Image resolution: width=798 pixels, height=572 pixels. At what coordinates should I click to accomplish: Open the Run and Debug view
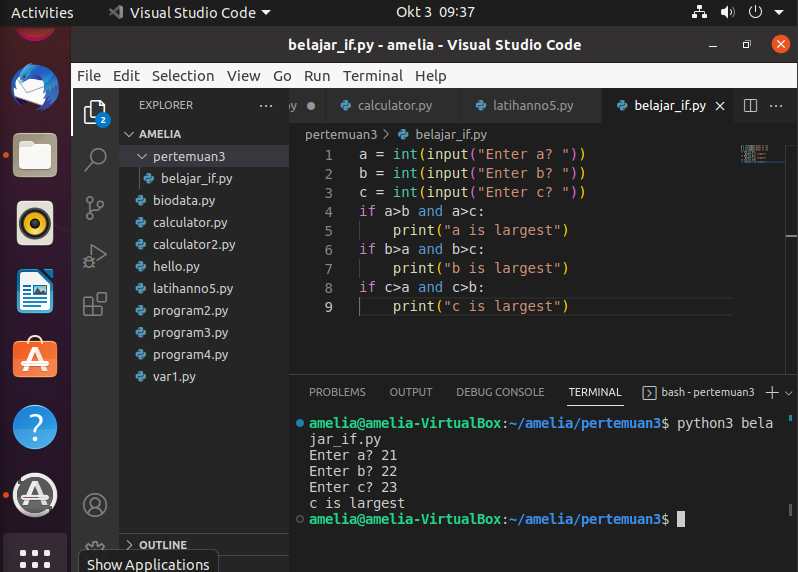(95, 255)
